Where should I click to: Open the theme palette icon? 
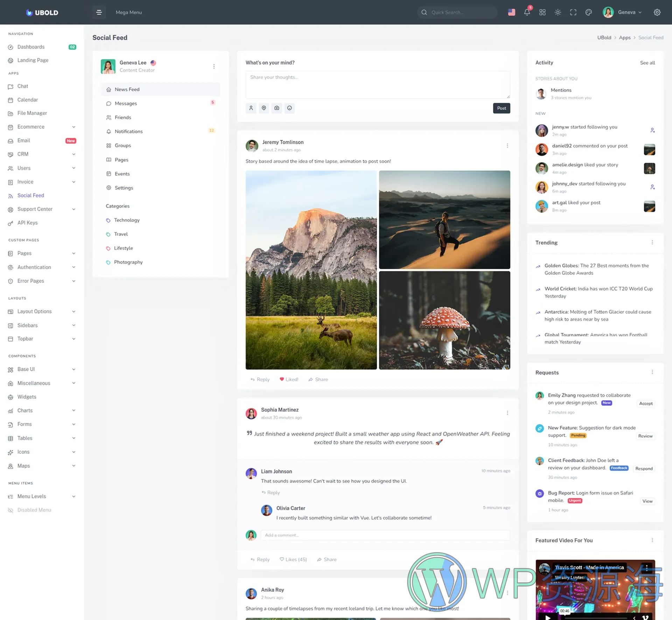click(588, 12)
